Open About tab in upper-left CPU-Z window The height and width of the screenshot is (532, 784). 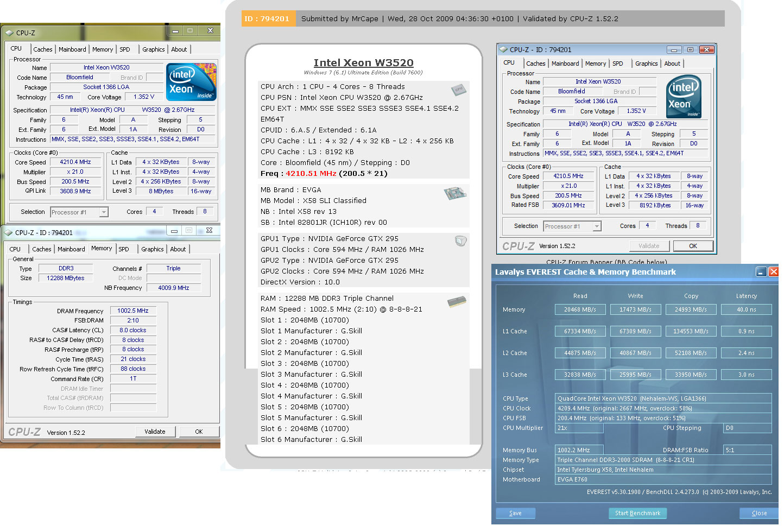pyautogui.click(x=179, y=49)
